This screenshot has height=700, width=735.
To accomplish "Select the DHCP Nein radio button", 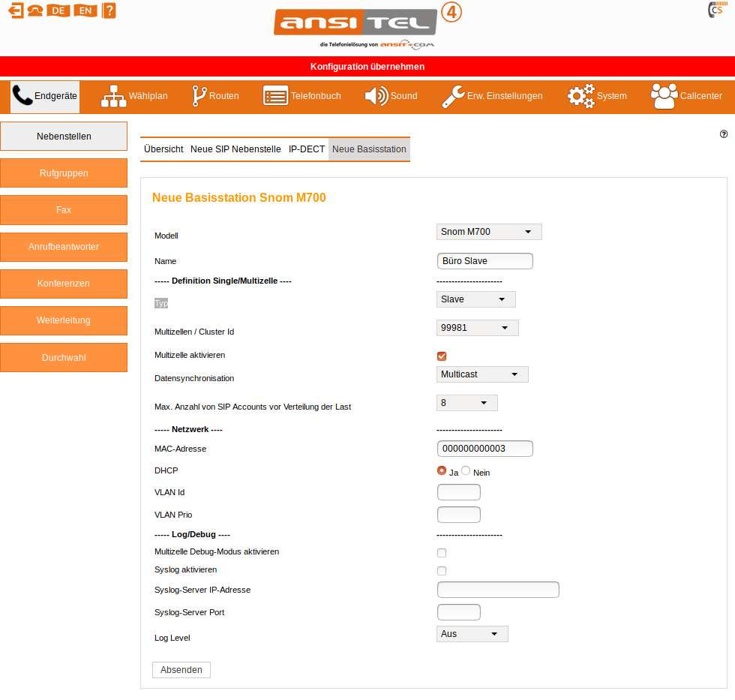I will point(466,471).
